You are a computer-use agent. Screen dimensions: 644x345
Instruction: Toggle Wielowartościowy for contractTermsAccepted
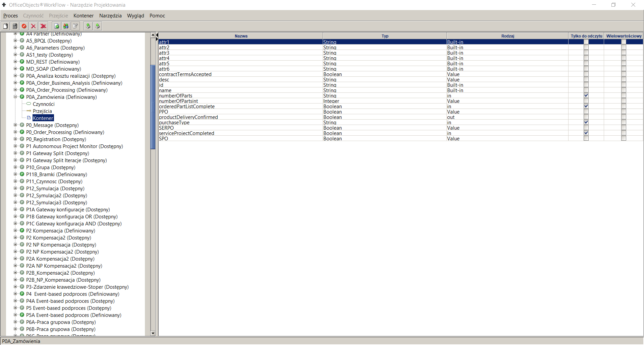click(x=624, y=74)
